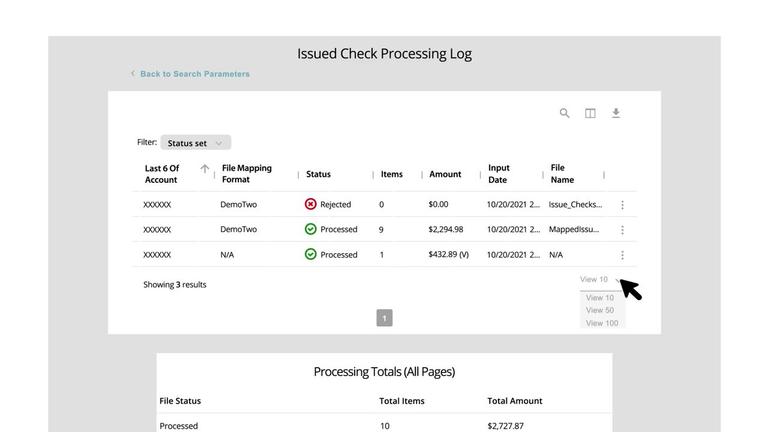This screenshot has height=432, width=768.
Task: Click the Items value 9
Action: tap(381, 229)
